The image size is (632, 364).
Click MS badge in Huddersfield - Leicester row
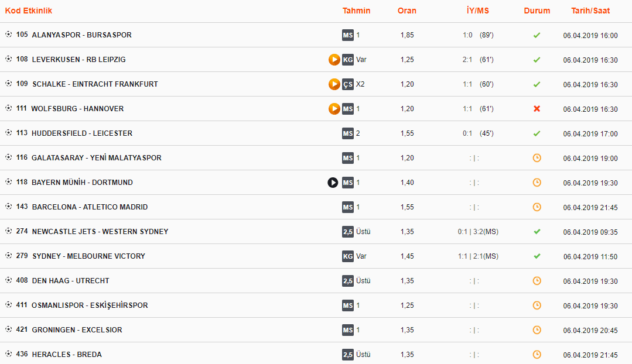point(348,133)
